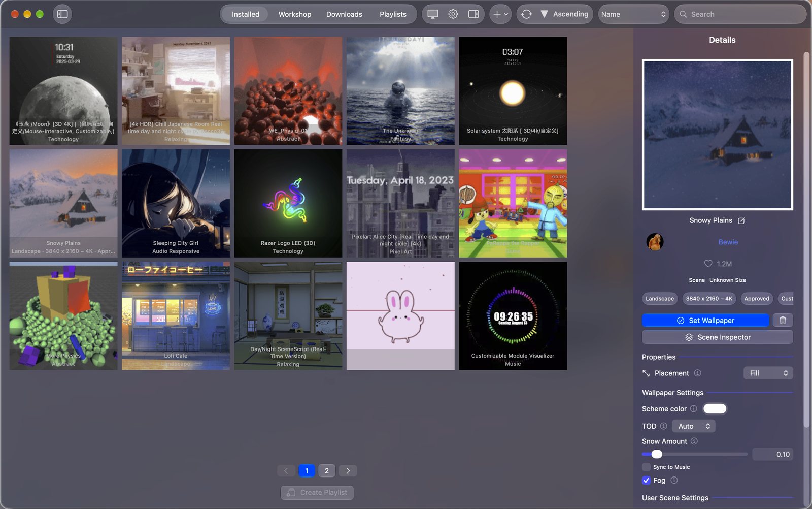The image size is (812, 509).
Task: Delete wallpaper with the trash icon
Action: (783, 321)
